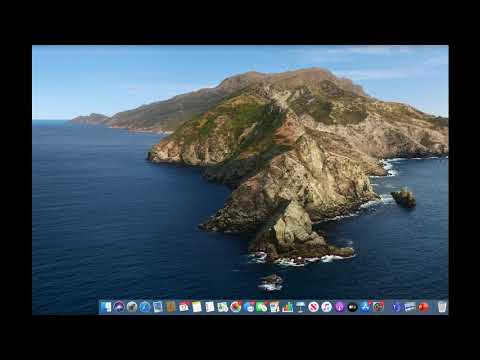Screen dimensions: 480x360
Task: Open the Maps app icon
Action: click(223, 307)
